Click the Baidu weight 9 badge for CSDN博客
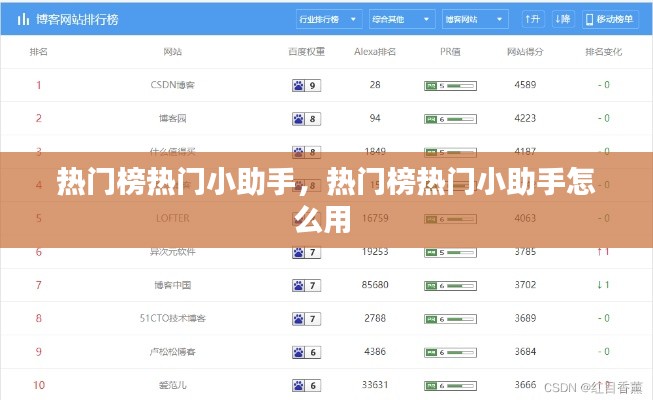Screen dimensions: 653x400 (306, 86)
